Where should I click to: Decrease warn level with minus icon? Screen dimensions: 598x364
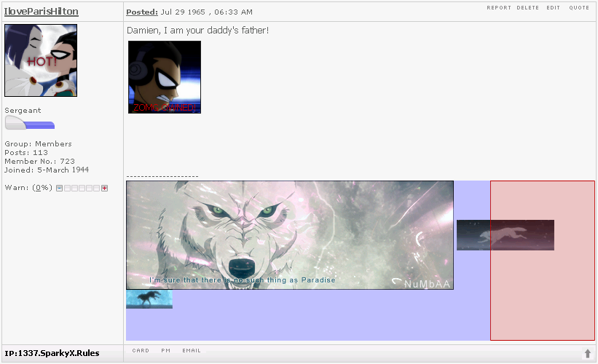click(x=59, y=188)
